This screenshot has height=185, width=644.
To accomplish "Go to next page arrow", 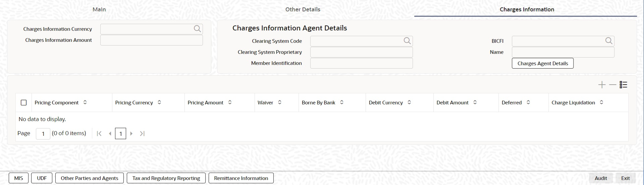I will (131, 133).
